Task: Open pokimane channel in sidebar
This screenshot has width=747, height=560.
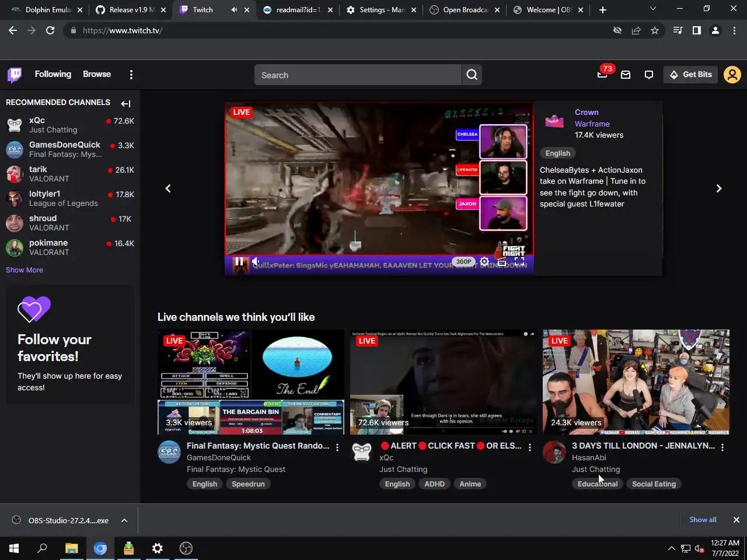Action: click(70, 247)
